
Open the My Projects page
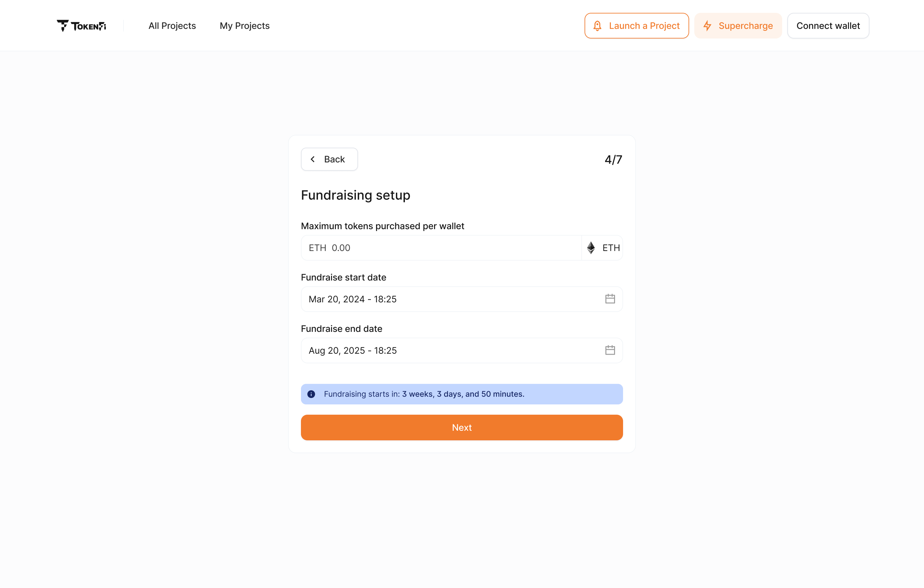244,26
